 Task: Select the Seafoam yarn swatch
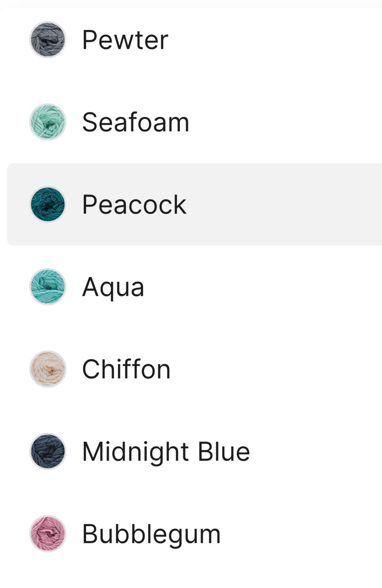coord(48,122)
